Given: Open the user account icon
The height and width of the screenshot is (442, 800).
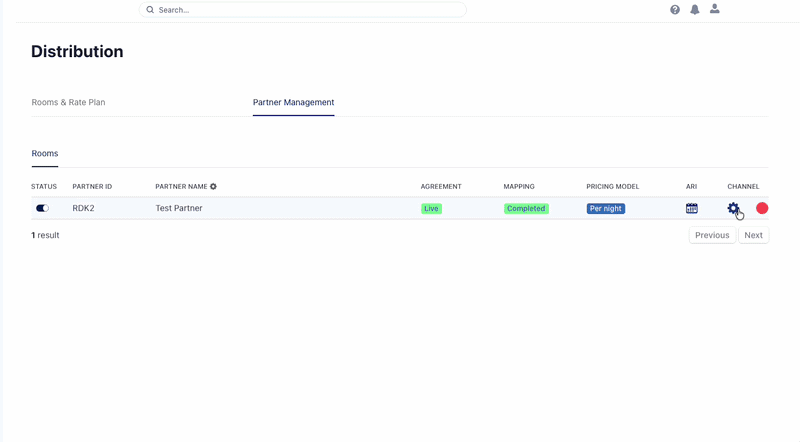Looking at the screenshot, I should 715,9.
